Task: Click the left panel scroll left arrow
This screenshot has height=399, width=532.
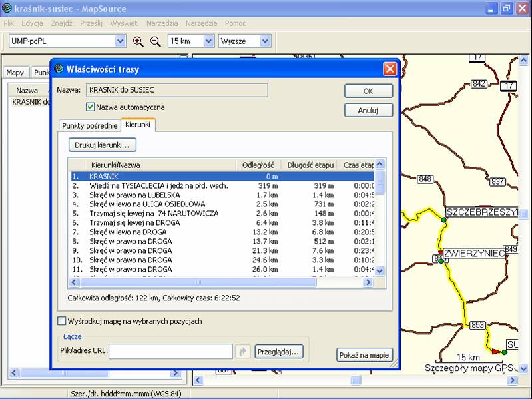Action: point(13,373)
